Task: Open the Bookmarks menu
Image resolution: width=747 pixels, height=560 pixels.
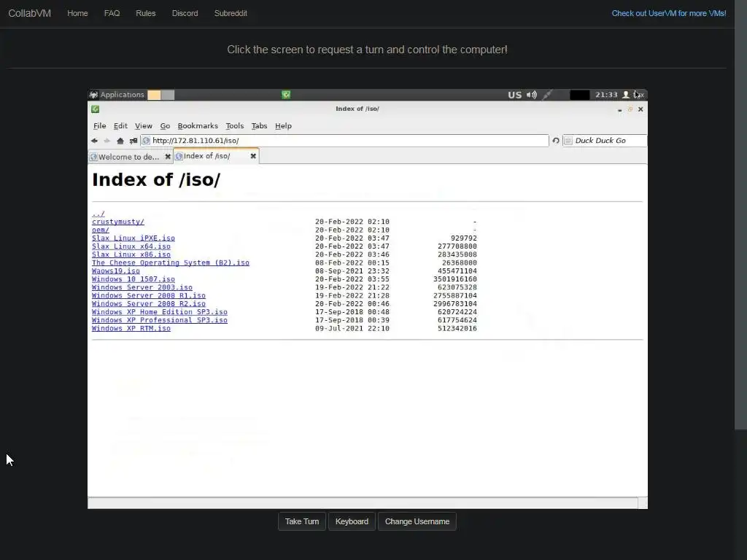Action: [198, 125]
